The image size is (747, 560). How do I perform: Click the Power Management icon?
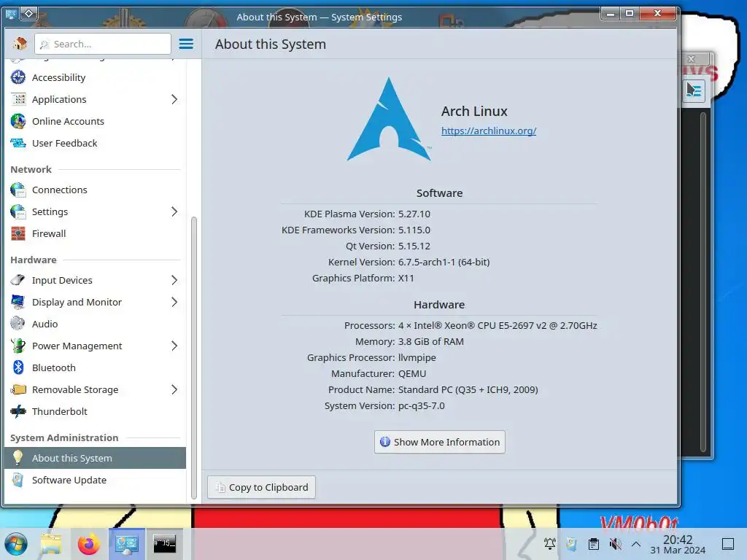(18, 346)
